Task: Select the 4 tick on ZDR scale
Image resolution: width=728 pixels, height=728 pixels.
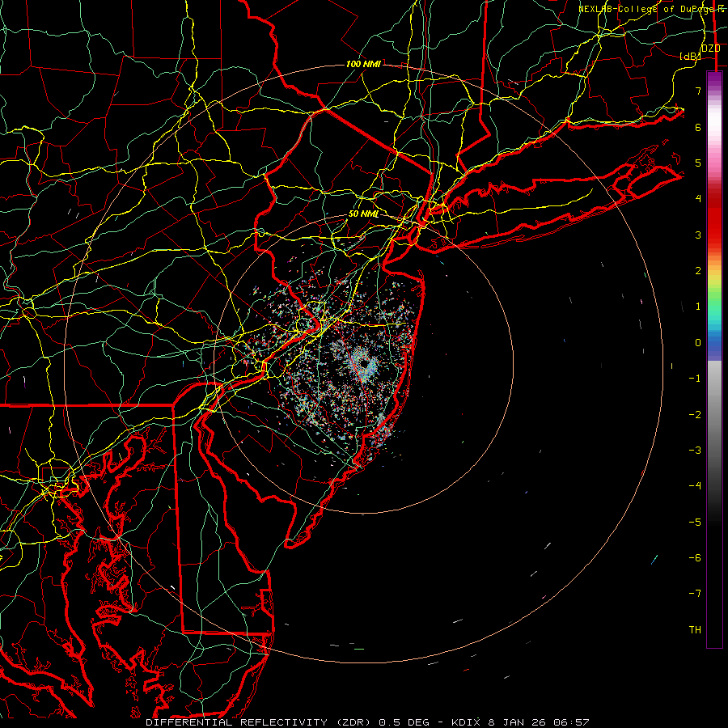Action: tap(698, 199)
